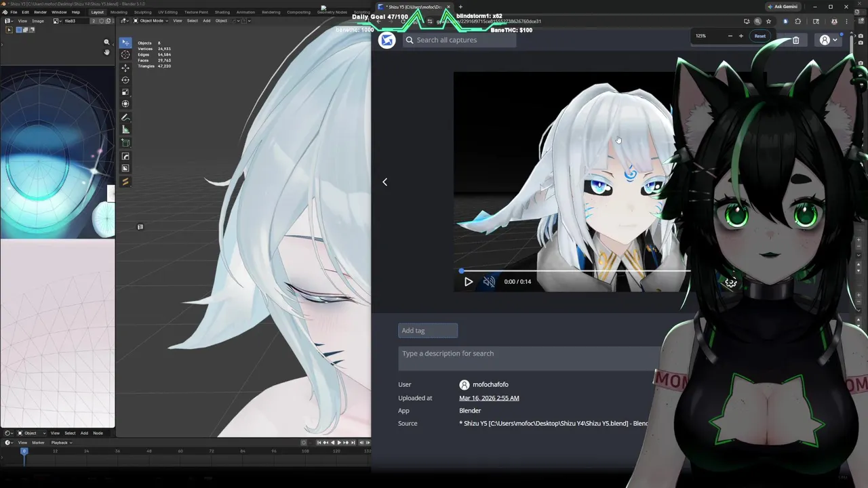Switch to the Shading workspace tab

click(222, 12)
